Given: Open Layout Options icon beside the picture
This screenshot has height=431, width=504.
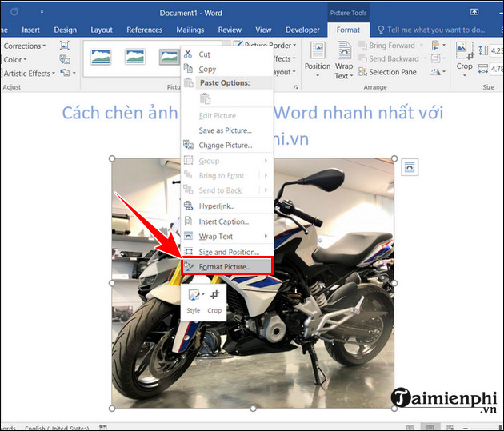Looking at the screenshot, I should coord(410,167).
